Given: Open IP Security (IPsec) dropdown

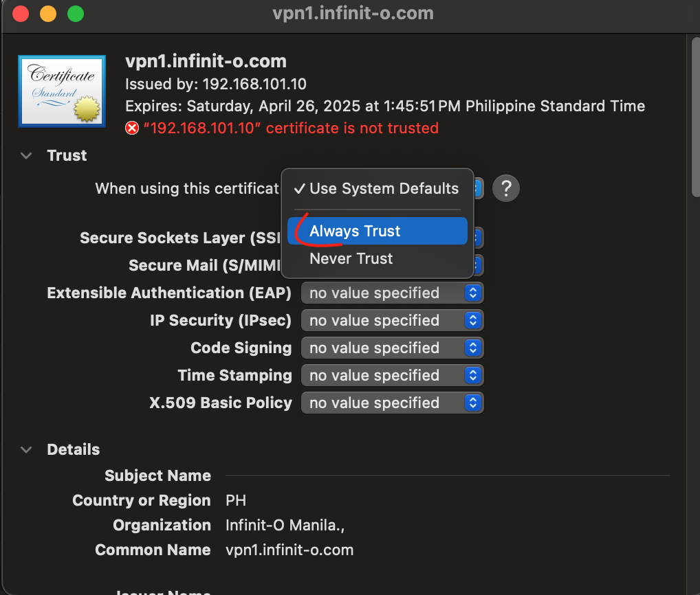Looking at the screenshot, I should pos(393,321).
